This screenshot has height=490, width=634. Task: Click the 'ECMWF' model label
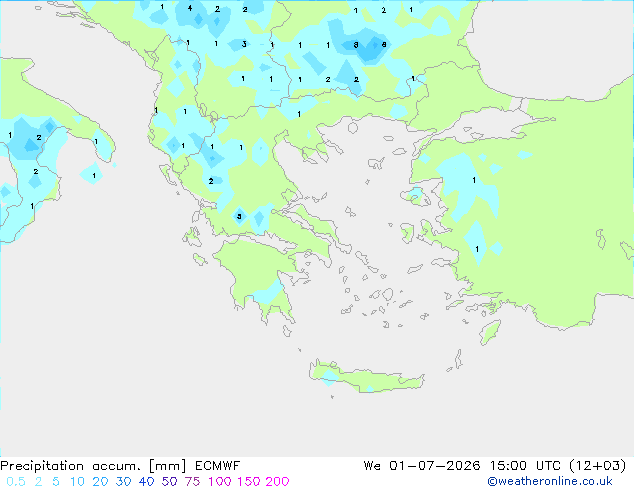(218, 466)
